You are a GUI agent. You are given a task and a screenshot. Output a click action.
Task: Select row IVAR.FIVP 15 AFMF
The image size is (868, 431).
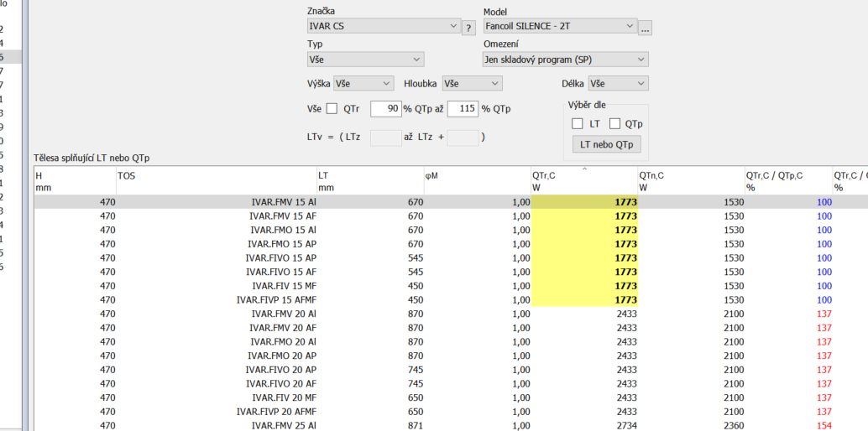pos(451,300)
